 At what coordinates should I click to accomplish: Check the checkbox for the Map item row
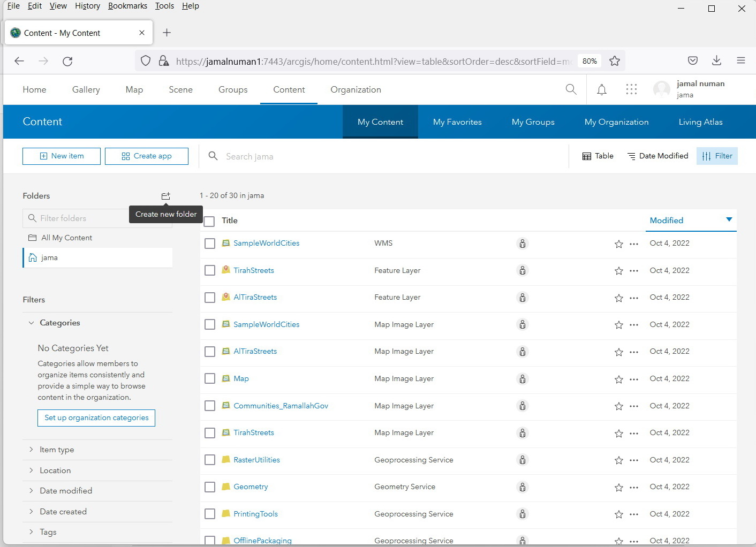[x=209, y=378]
